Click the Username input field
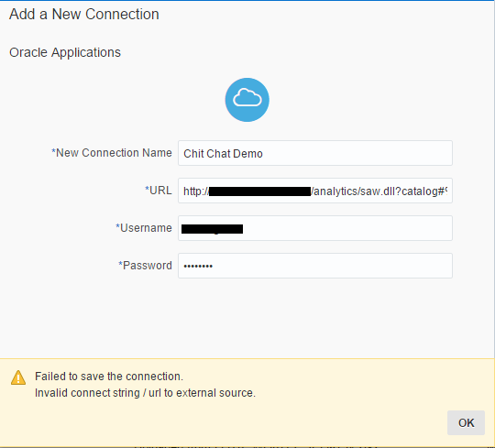This screenshot has height=448, width=495. [315, 228]
